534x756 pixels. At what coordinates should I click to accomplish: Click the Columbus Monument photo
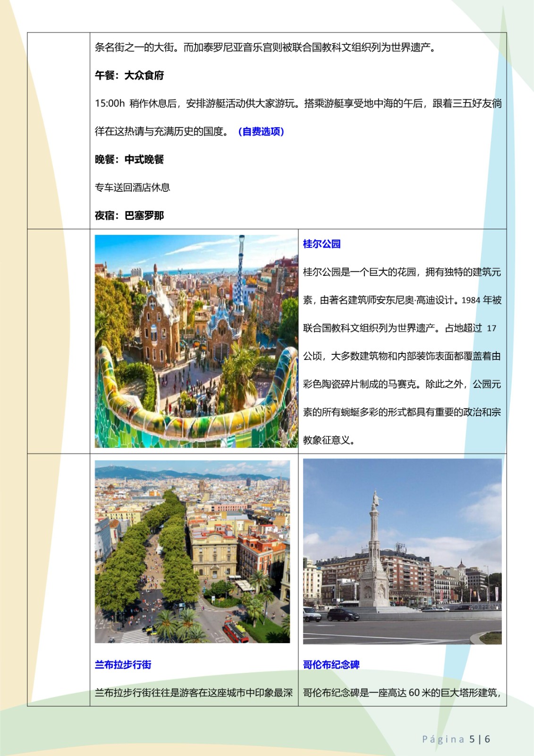[402, 551]
